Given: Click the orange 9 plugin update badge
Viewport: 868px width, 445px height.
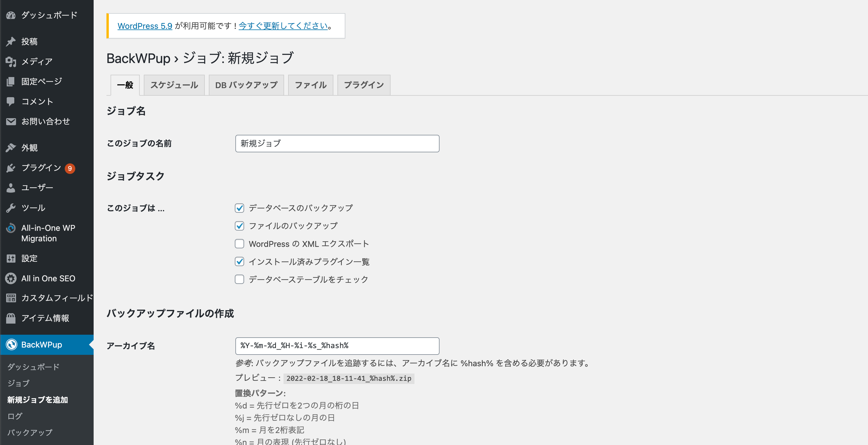Looking at the screenshot, I should [70, 168].
